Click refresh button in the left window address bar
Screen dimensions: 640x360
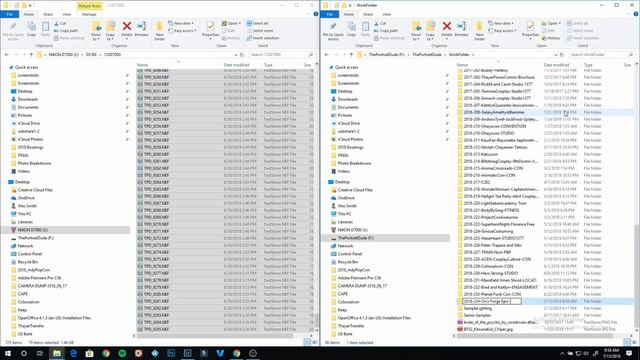click(x=242, y=54)
